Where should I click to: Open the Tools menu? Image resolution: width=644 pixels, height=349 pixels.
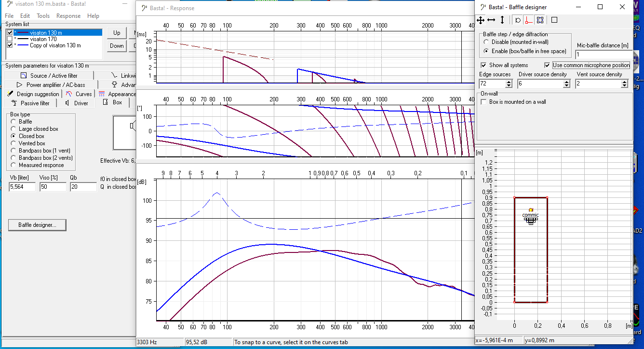(43, 16)
